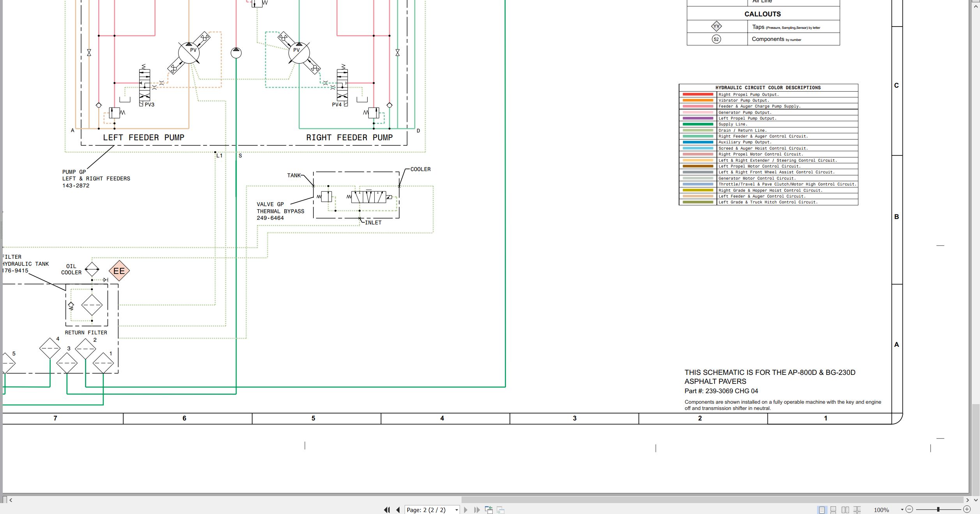980x514 pixels.
Task: Click the Components 52 callout symbol
Action: click(716, 39)
